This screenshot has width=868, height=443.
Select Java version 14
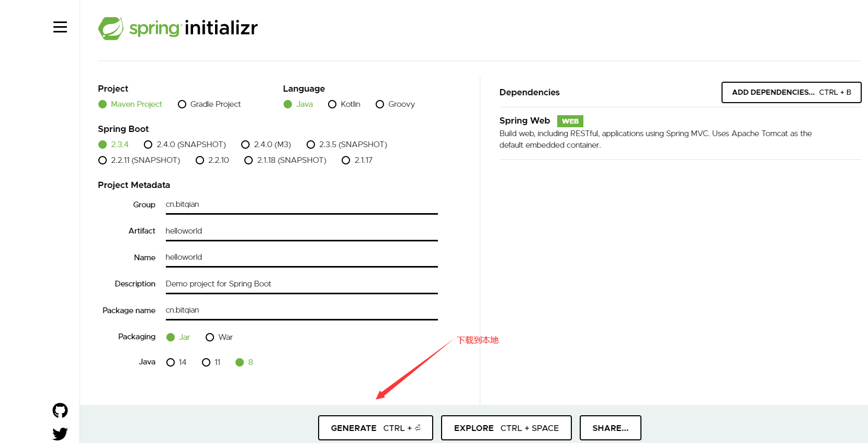(x=176, y=362)
